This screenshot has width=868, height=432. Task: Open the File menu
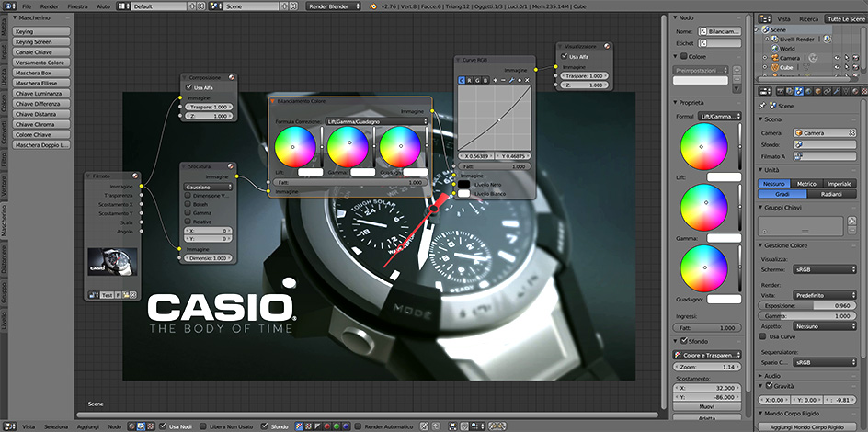tap(27, 6)
